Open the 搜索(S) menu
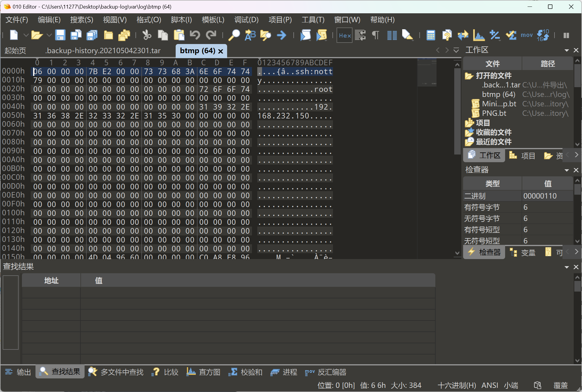Viewport: 582px width, 392px height. (82, 20)
